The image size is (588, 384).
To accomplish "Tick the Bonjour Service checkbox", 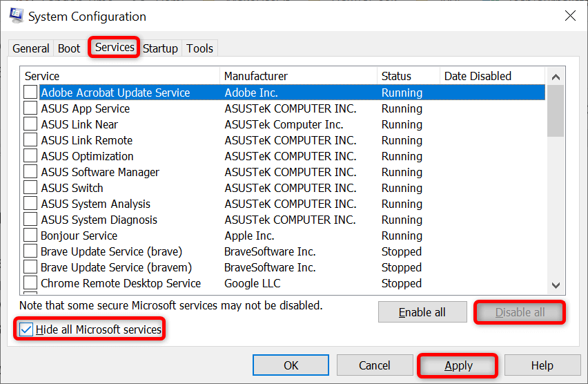I will point(30,236).
